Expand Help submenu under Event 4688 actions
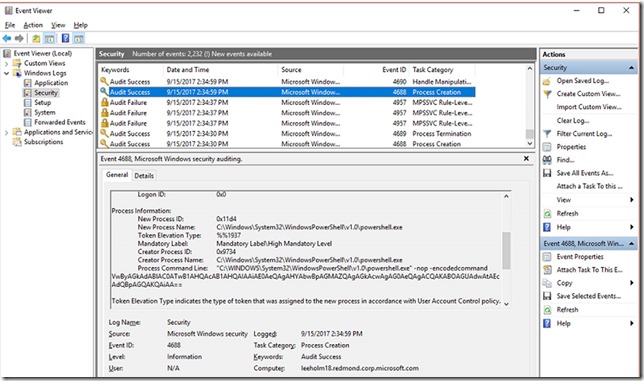This screenshot has height=381, width=644. (631, 324)
